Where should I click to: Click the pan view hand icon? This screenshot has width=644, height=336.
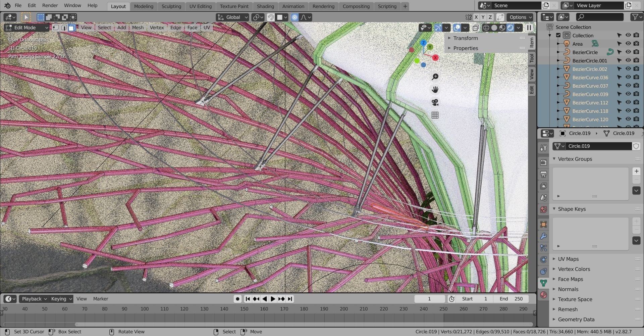coord(435,90)
